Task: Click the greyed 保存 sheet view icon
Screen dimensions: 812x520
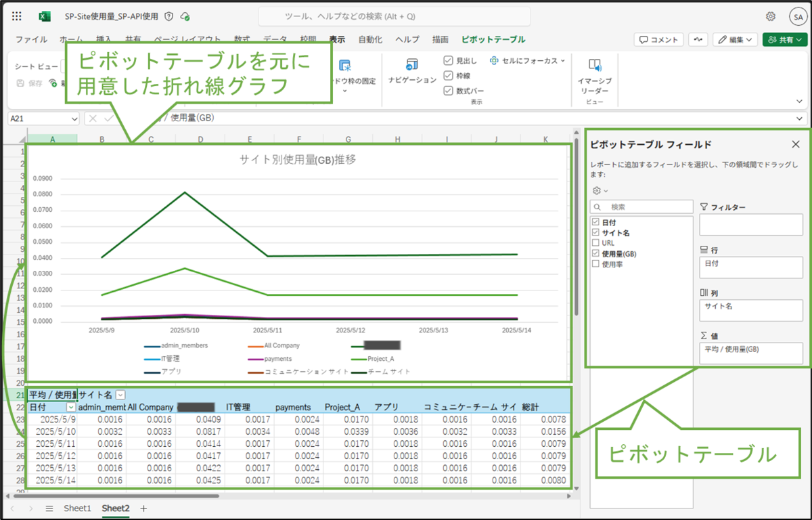Action: (21, 83)
